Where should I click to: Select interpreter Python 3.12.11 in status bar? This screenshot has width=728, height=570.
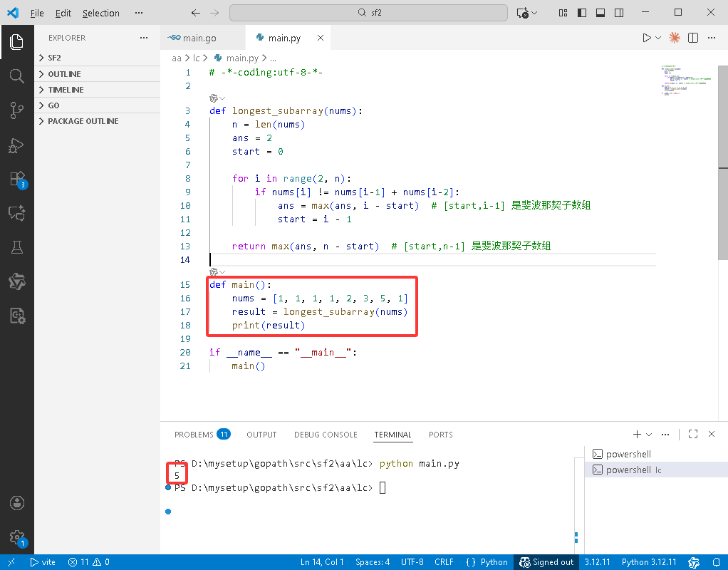(649, 562)
